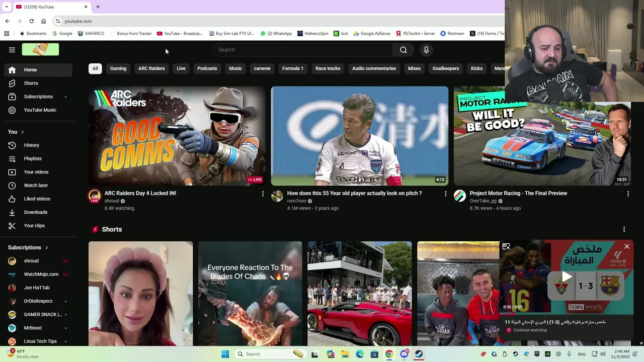Open the tab search dropdown arrow

coord(7,7)
